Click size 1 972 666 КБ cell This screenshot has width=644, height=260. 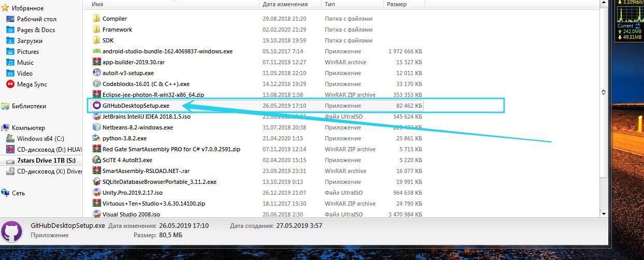coord(405,51)
